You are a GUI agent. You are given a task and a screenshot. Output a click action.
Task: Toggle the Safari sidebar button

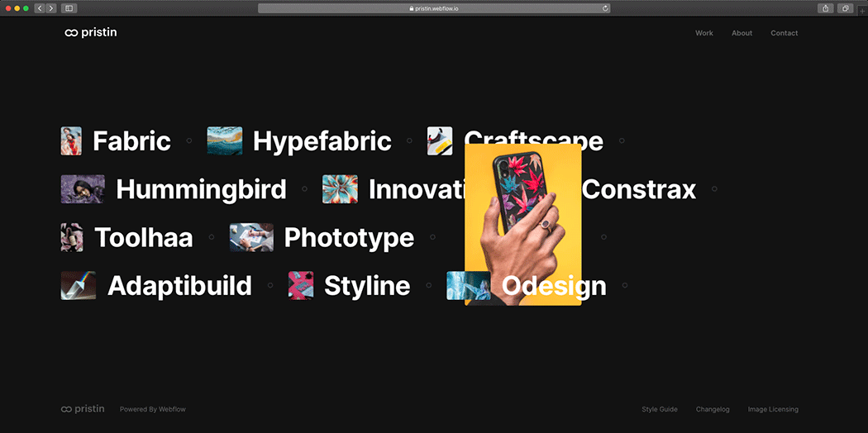point(69,8)
